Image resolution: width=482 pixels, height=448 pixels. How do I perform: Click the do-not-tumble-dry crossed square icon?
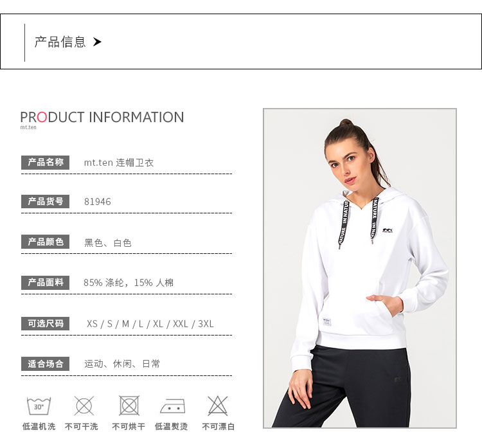pyautogui.click(x=129, y=406)
